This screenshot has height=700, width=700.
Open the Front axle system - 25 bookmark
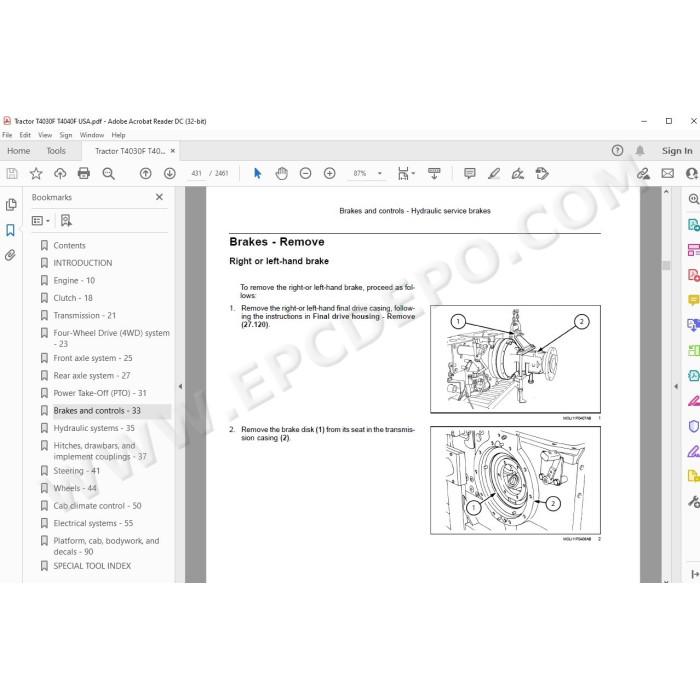click(x=93, y=358)
